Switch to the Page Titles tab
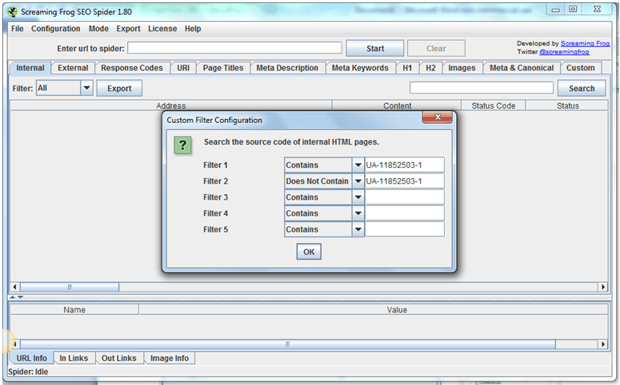Viewport: 620px width, 385px height. click(223, 68)
